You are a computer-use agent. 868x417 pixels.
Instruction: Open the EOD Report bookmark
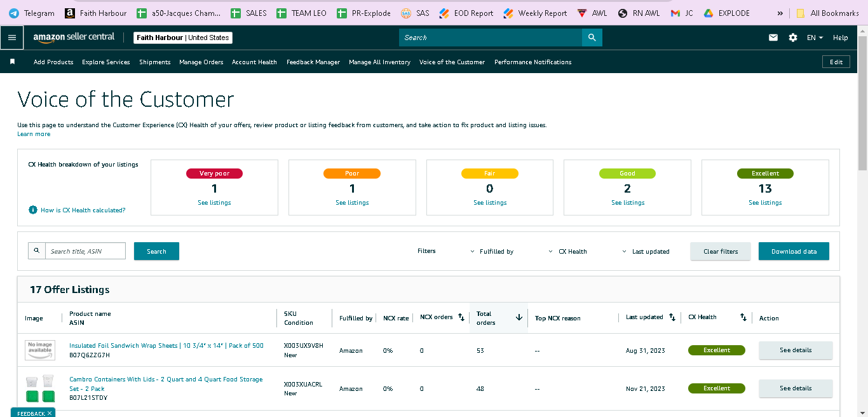point(466,13)
